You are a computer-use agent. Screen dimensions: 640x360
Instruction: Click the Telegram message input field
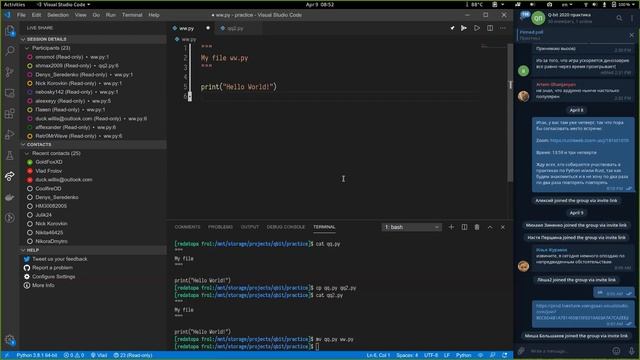tap(568, 351)
